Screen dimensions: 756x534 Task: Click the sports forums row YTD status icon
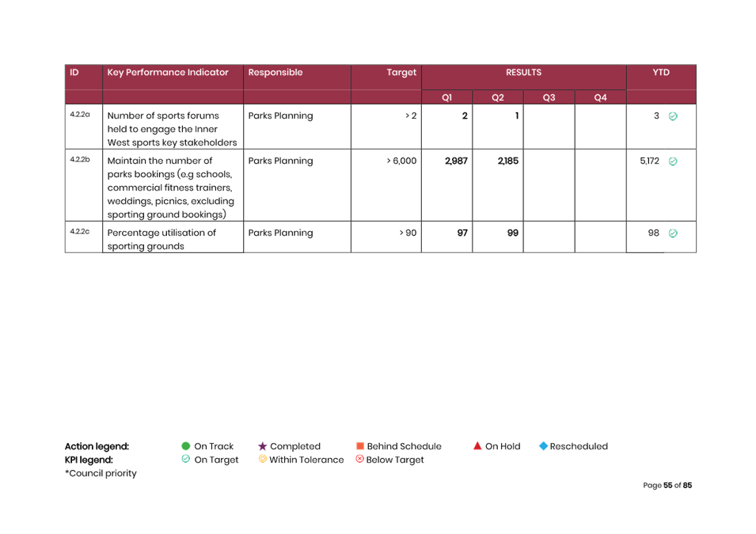pyautogui.click(x=673, y=116)
